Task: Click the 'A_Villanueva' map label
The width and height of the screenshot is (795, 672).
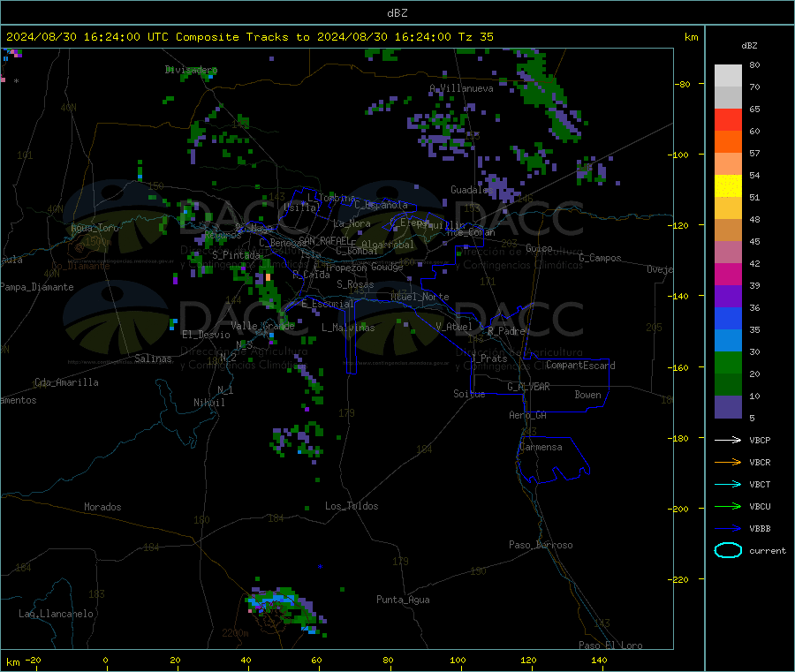Action: [x=461, y=88]
